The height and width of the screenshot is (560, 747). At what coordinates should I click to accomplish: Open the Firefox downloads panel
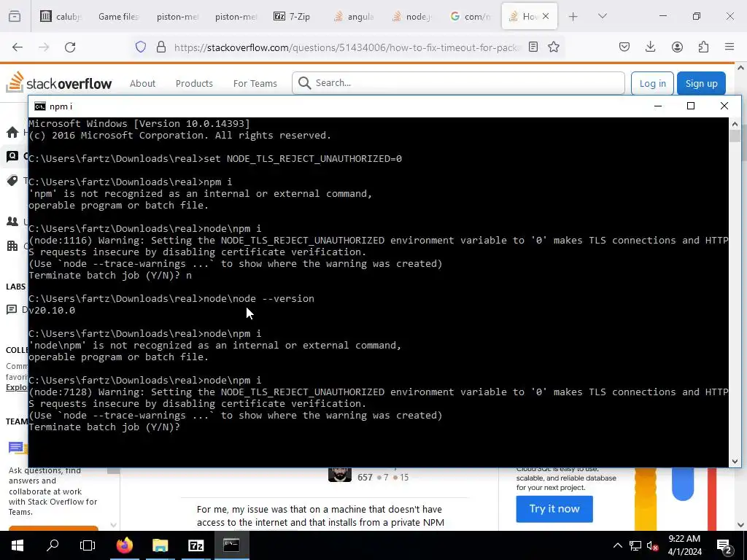650,47
